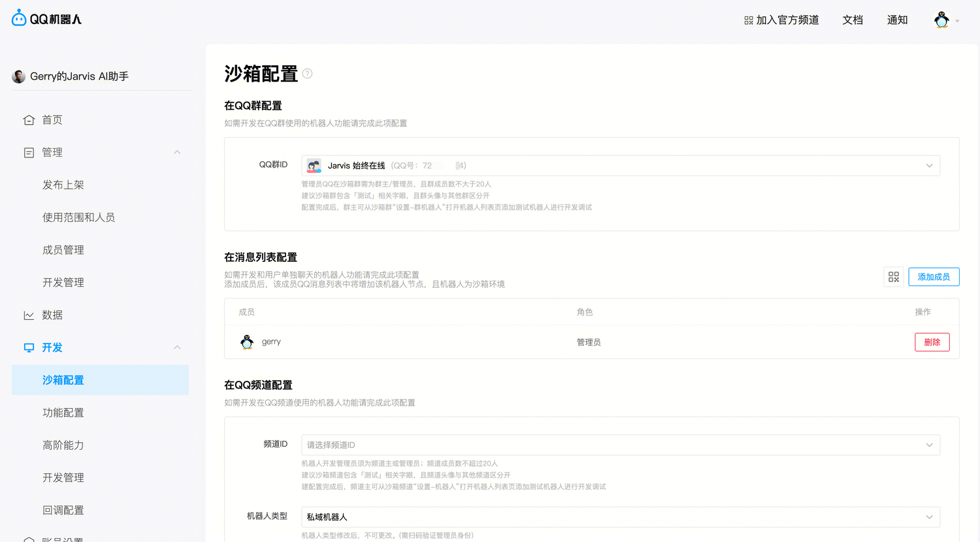The height and width of the screenshot is (542, 980).
Task: Open 功能配置 in the sidebar
Action: (x=63, y=413)
